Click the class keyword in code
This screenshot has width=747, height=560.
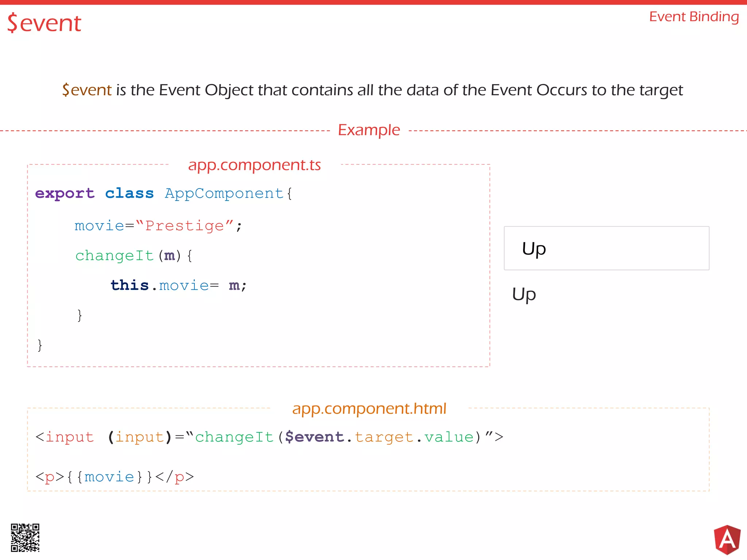129,193
